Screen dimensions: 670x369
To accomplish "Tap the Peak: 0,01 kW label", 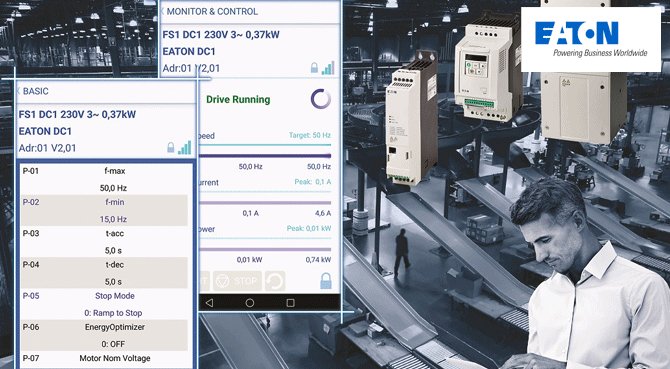I will [309, 228].
